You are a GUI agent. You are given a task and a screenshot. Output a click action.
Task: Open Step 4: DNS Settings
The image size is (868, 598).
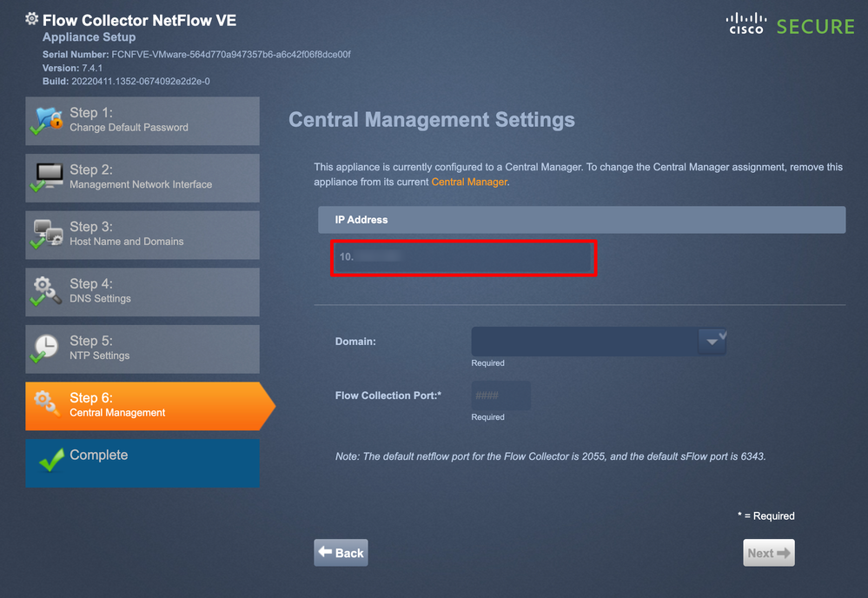142,292
